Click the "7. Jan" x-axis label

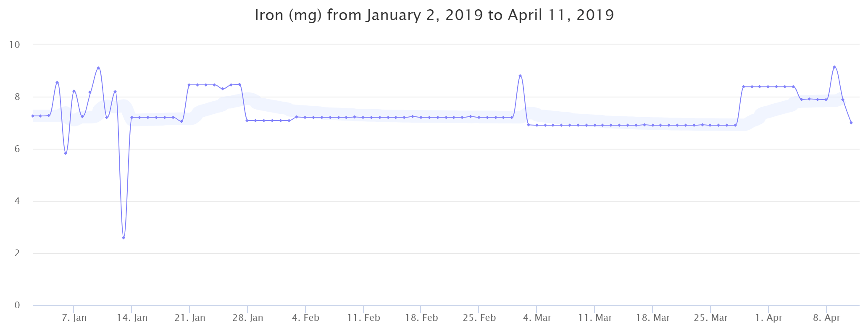point(74,318)
